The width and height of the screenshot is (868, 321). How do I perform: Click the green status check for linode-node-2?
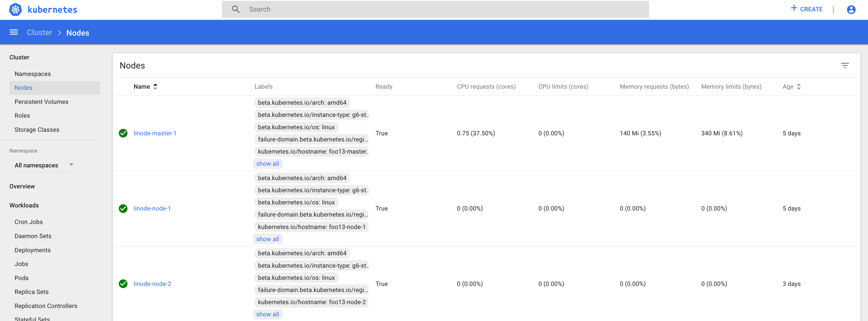point(123,284)
